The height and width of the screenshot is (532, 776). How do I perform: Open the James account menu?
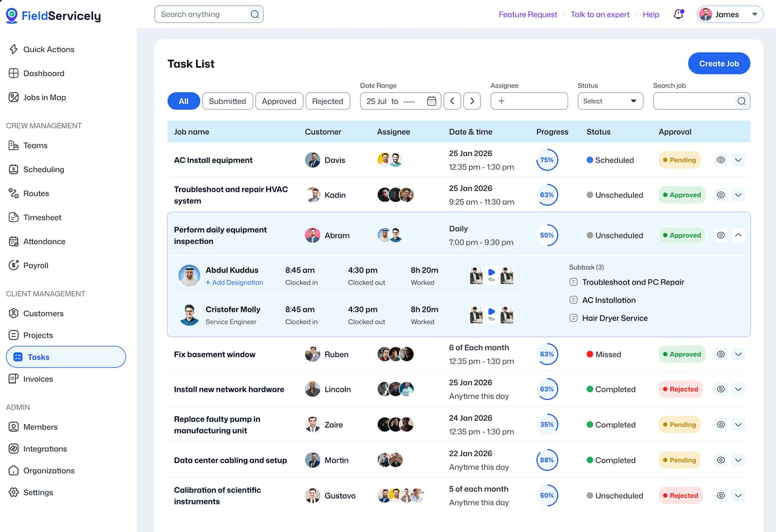(x=729, y=14)
